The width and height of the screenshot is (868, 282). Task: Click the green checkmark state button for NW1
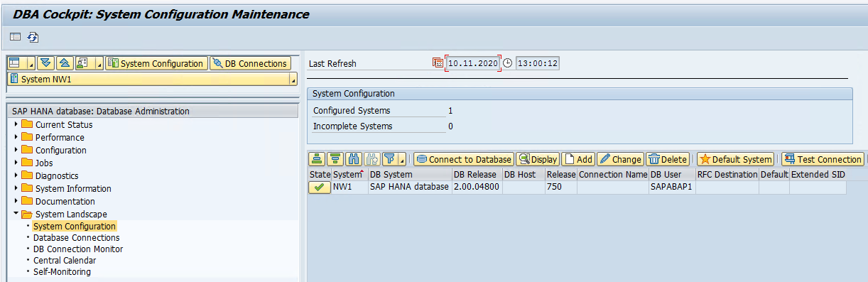coord(320,187)
